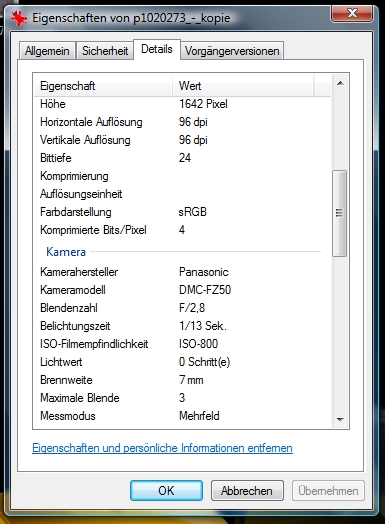
Task: Go to the Vorgängerversionen tab
Action: pyautogui.click(x=232, y=51)
